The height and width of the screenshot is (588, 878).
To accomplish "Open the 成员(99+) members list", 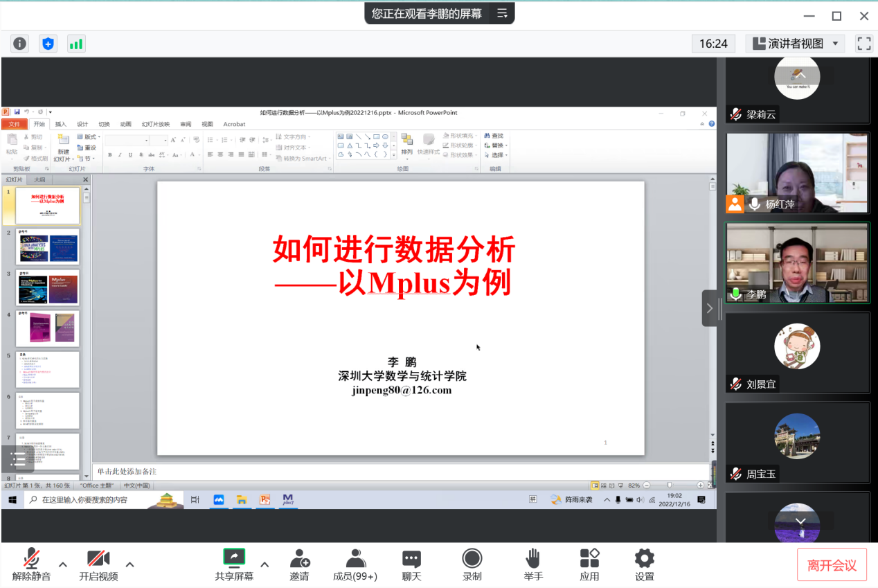I will (355, 564).
